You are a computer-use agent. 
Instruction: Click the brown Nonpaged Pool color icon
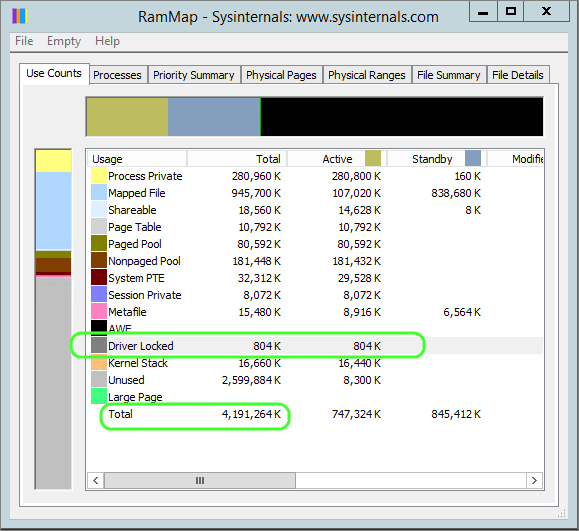point(99,261)
